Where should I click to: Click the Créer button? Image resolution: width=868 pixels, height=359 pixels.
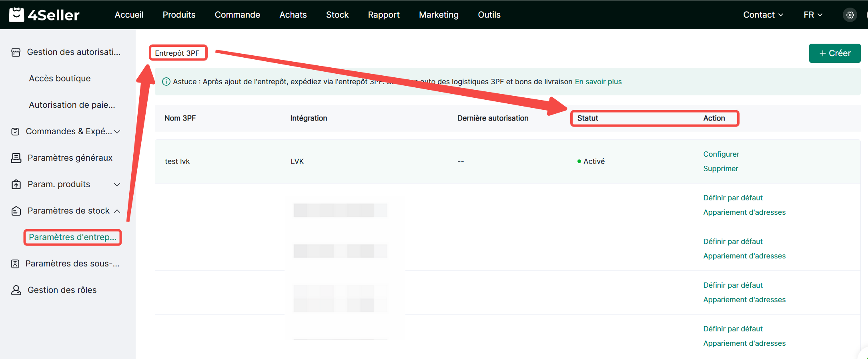(x=834, y=53)
